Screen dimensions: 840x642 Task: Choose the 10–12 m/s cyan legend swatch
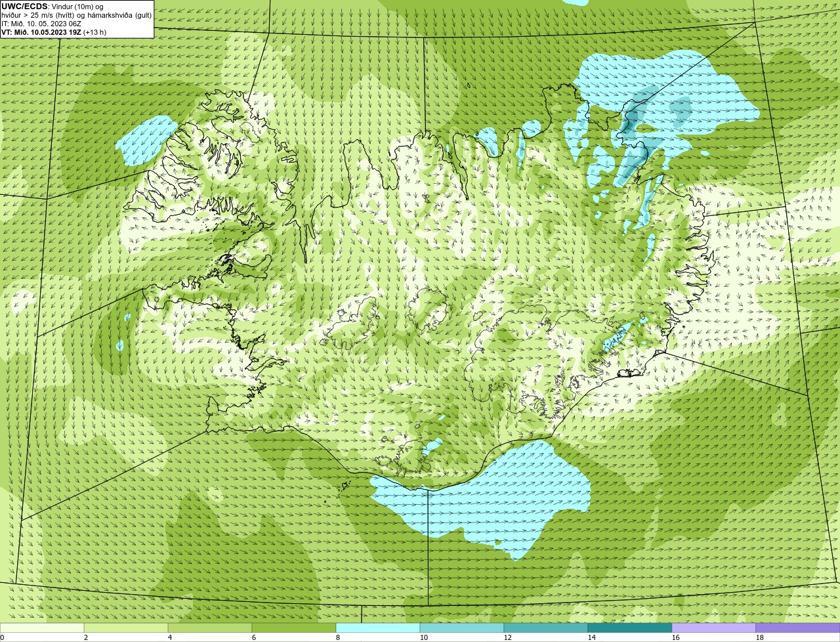pos(462,628)
